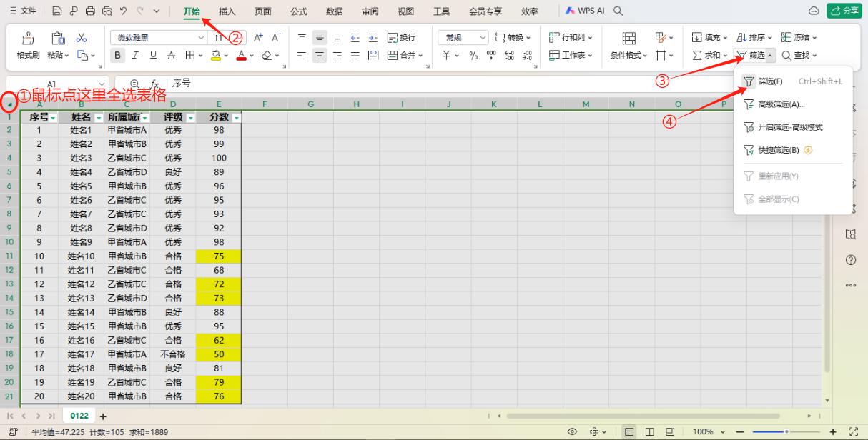Click the eraser clear-format icon

click(266, 55)
